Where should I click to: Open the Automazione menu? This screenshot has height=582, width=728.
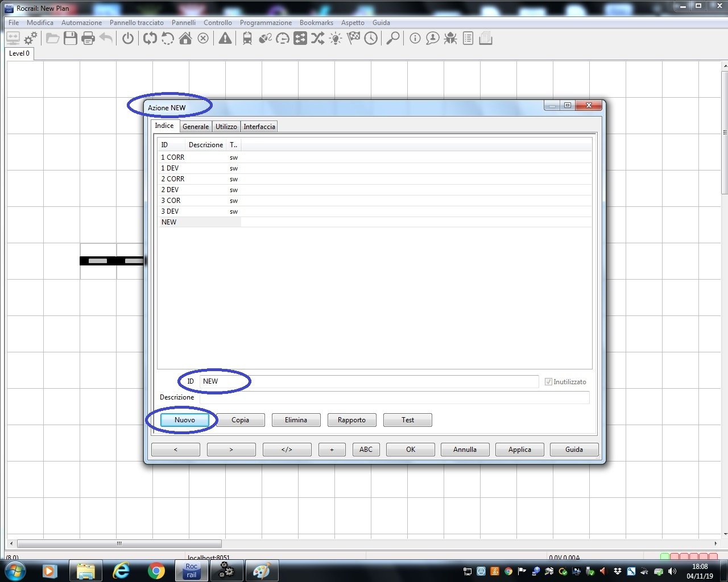click(81, 23)
